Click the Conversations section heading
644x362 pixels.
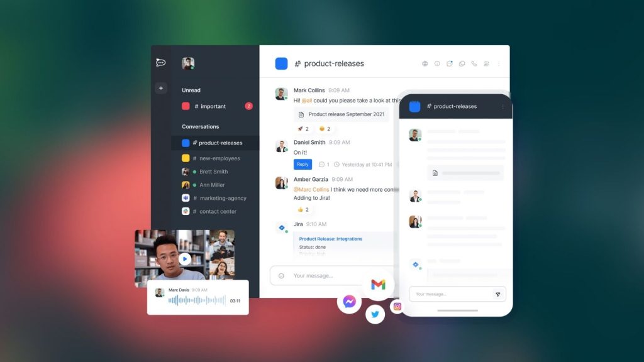(x=201, y=127)
